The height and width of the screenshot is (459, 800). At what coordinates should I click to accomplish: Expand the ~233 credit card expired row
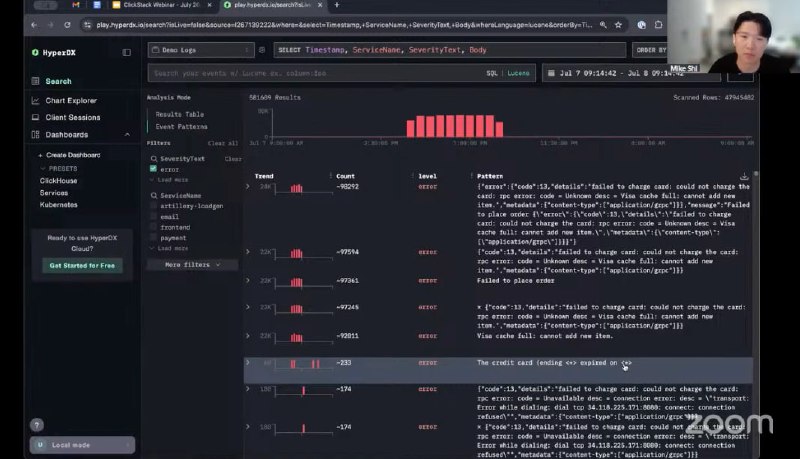click(248, 363)
